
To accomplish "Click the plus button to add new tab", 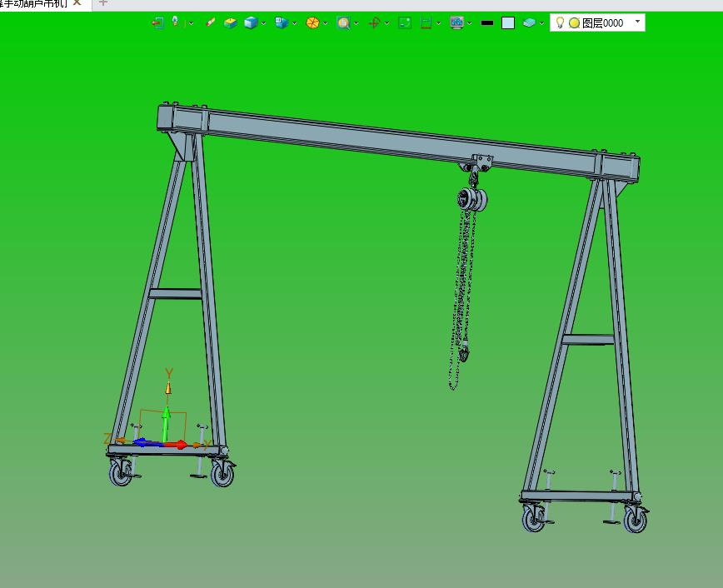I will (103, 2).
